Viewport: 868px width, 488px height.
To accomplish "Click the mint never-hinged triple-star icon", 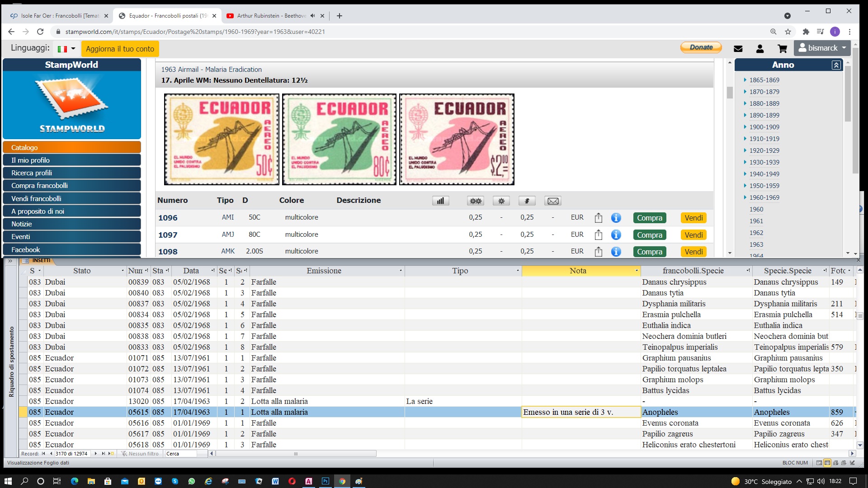I will pyautogui.click(x=475, y=201).
